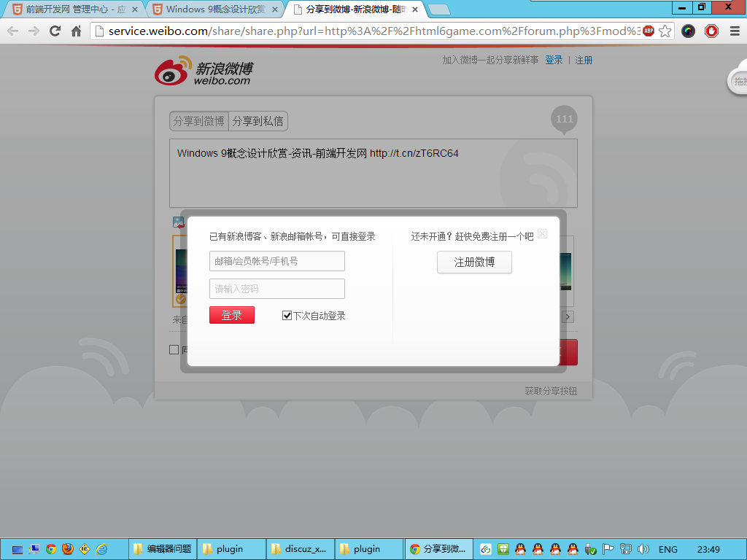Focus the 请输入密码 password field

[x=277, y=289]
